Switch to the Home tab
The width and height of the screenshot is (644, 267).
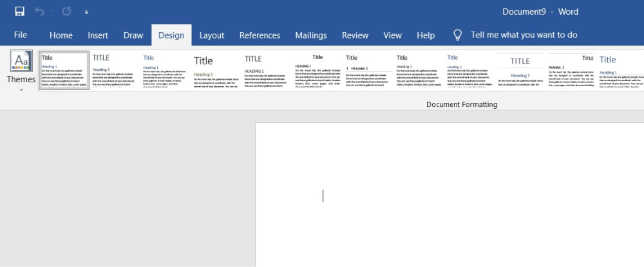61,35
